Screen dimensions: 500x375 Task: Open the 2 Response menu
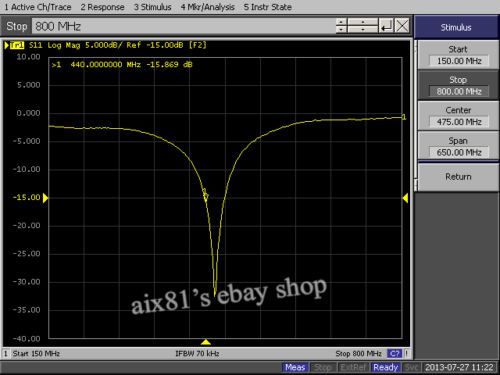click(102, 7)
